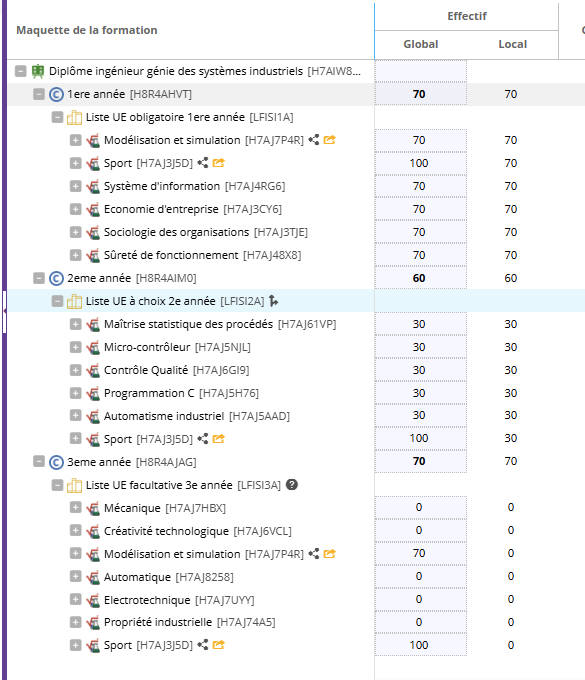Click orange export icon beside Sport in 2e année list
Viewport: 585px width, 680px height.
(x=219, y=439)
